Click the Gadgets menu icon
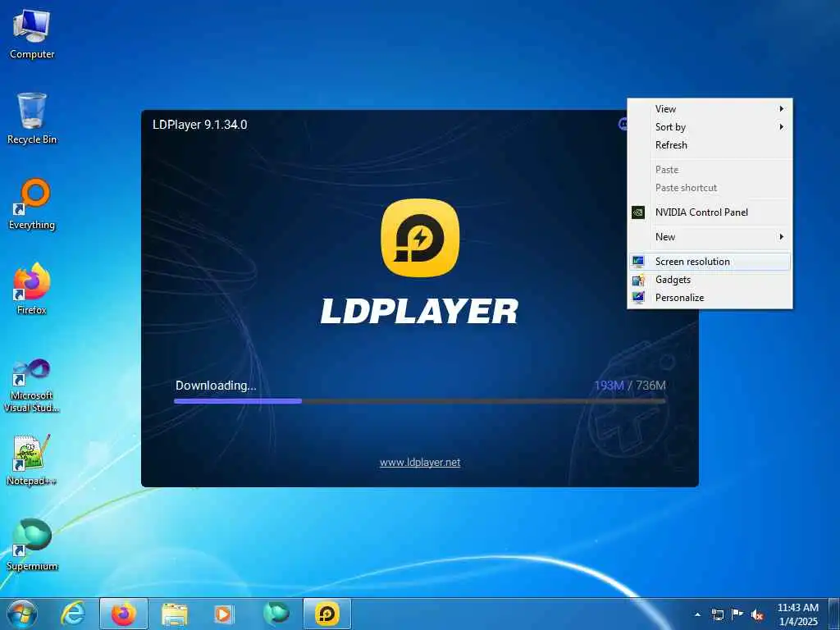The image size is (840, 630). point(638,280)
